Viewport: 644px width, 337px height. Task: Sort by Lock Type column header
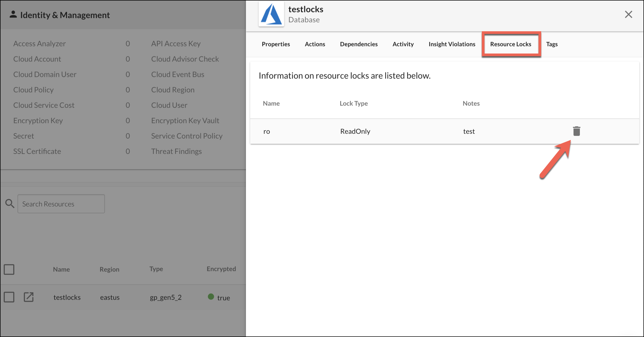(354, 103)
